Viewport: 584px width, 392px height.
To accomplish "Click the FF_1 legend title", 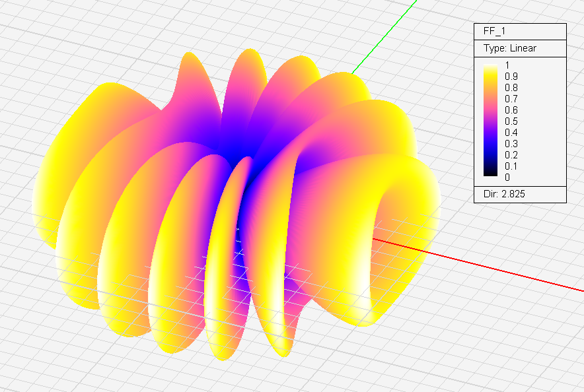I will (494, 32).
